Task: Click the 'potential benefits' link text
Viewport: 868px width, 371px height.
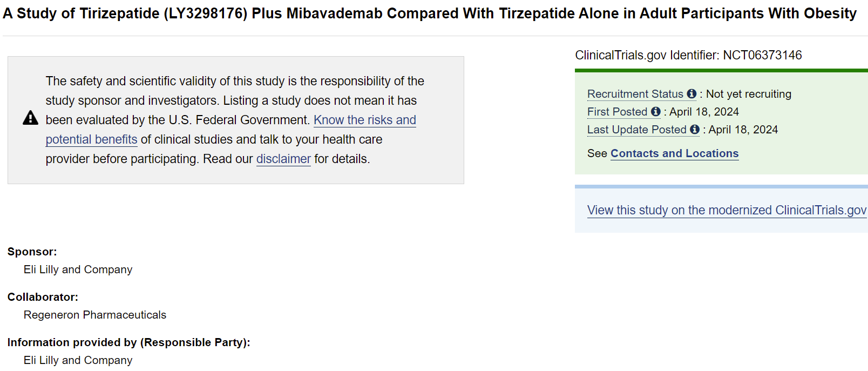Action: click(91, 139)
